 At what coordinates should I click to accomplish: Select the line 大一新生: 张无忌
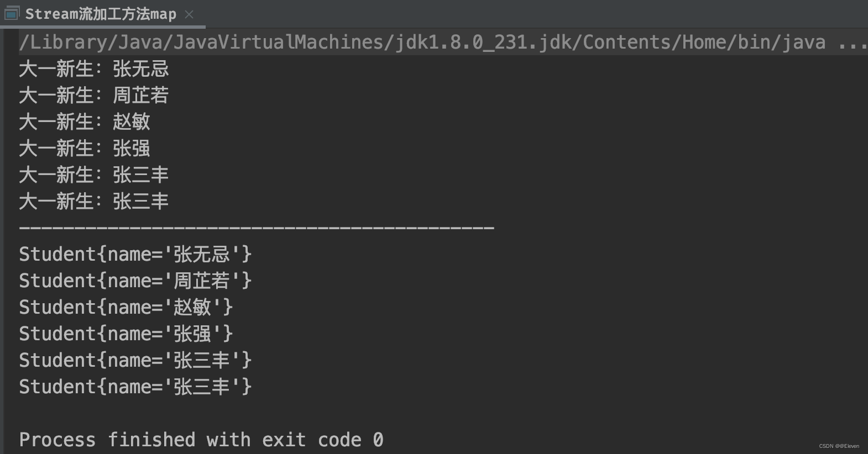pyautogui.click(x=93, y=68)
